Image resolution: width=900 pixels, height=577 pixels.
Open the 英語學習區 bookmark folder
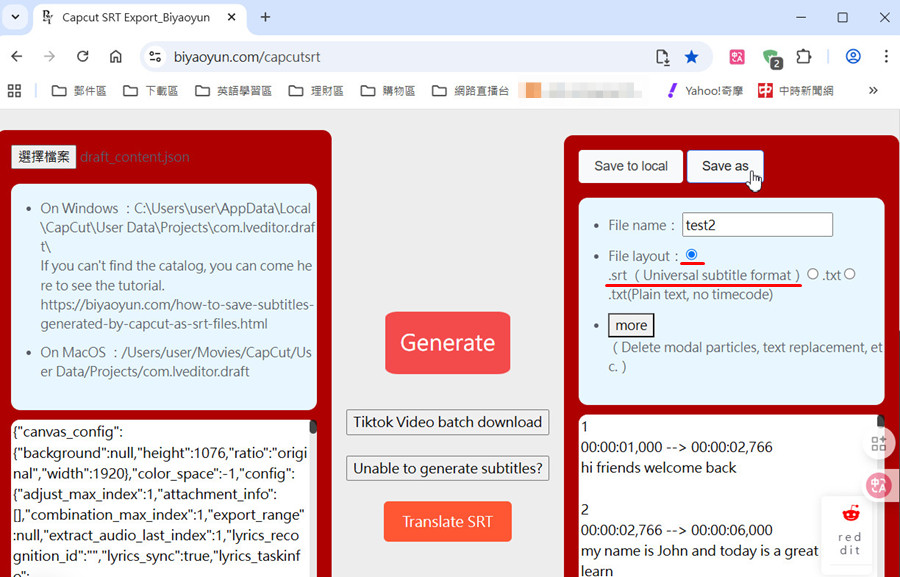(x=233, y=91)
